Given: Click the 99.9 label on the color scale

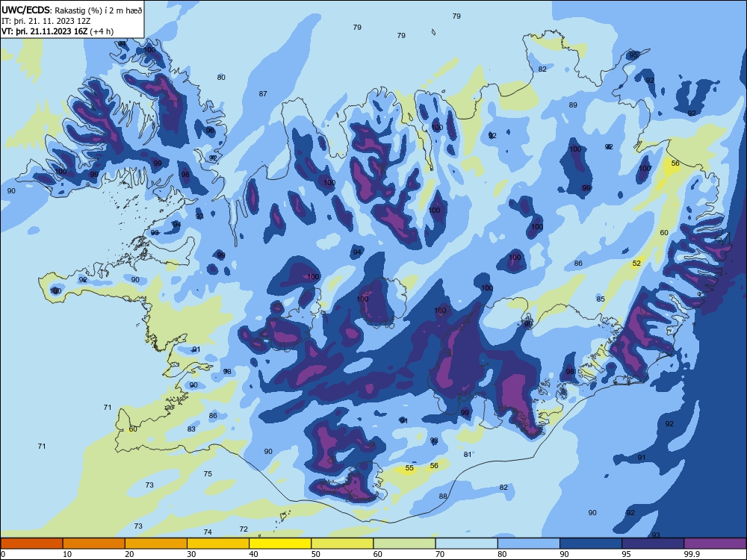Looking at the screenshot, I should click(691, 554).
